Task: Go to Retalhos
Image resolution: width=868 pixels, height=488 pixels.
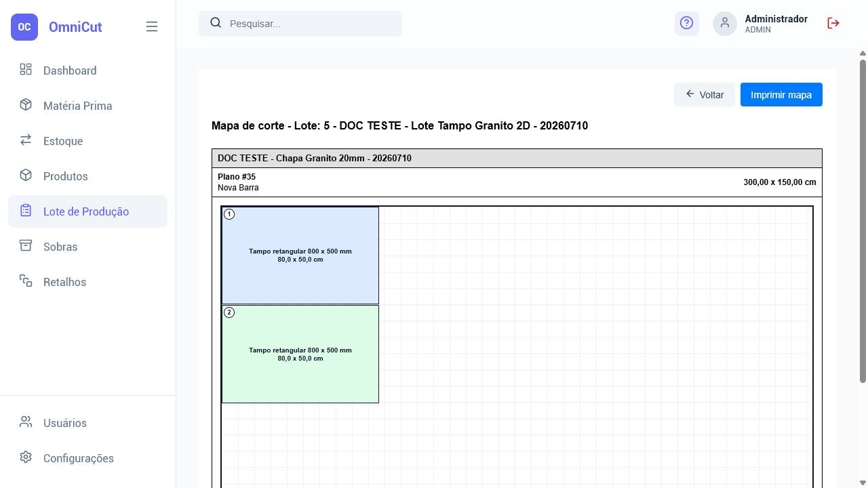Action: point(87,282)
